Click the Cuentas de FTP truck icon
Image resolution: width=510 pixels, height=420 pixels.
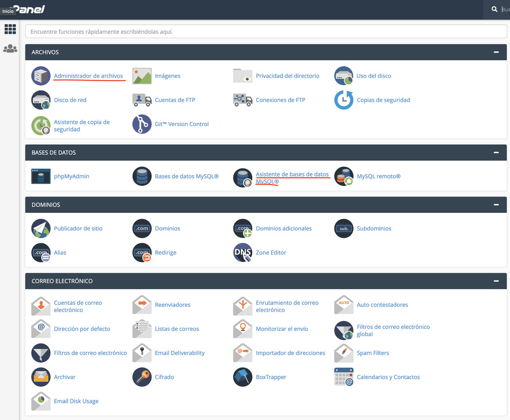142,100
